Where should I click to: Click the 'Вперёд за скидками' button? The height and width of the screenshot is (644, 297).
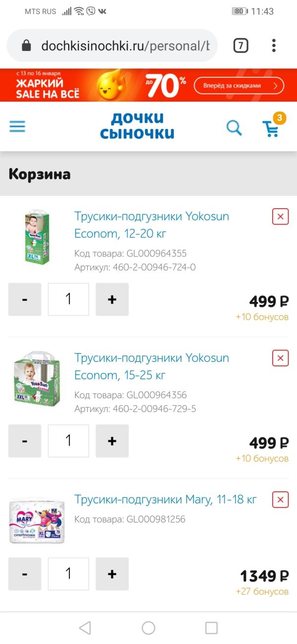click(x=239, y=85)
